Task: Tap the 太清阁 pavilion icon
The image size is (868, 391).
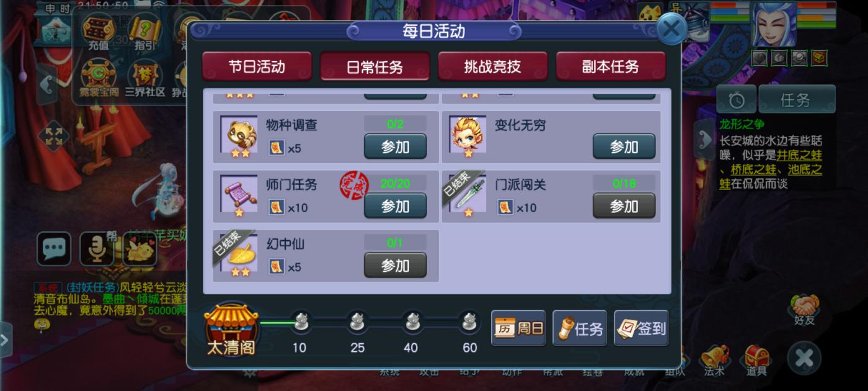Action: (231, 330)
